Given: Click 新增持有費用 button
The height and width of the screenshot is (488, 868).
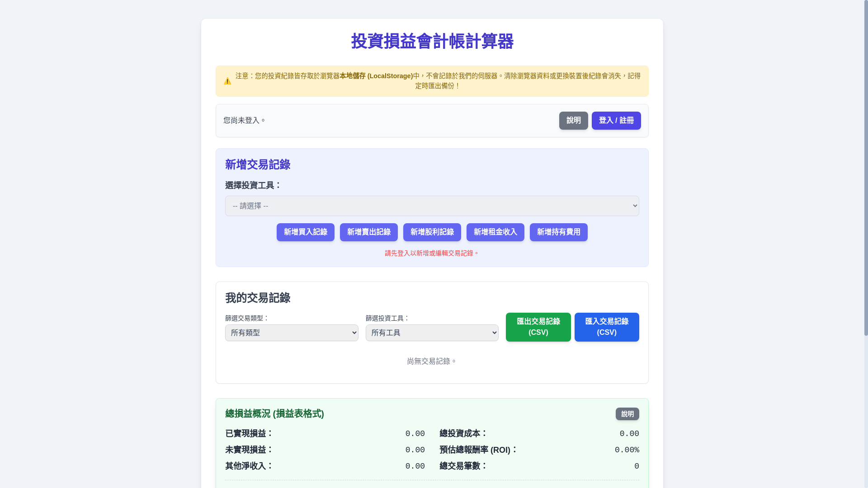Looking at the screenshot, I should coord(559,232).
